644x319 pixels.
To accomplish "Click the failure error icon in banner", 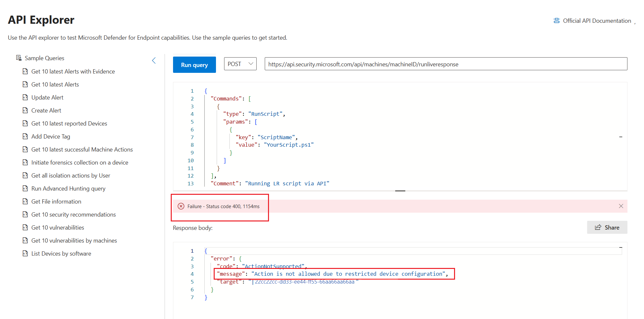I will [x=181, y=206].
